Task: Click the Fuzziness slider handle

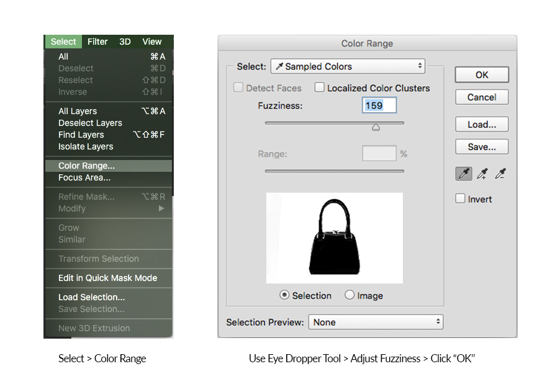Action: click(376, 127)
